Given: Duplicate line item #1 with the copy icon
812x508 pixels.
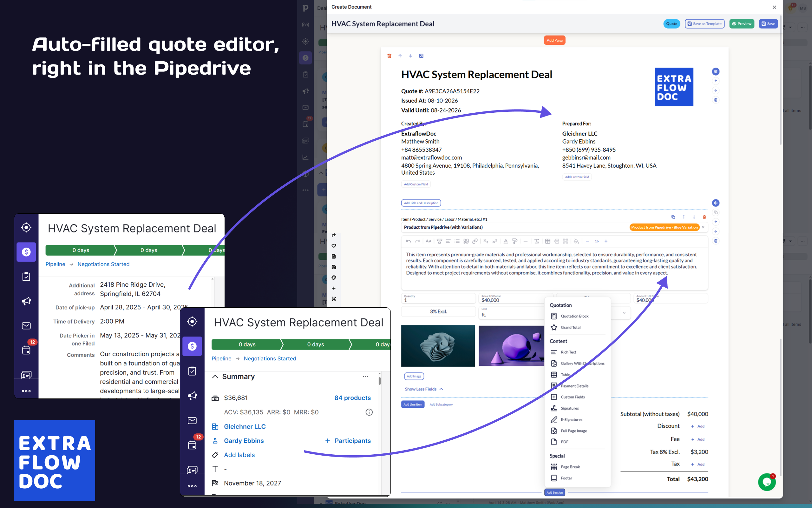Looking at the screenshot, I should point(673,217).
